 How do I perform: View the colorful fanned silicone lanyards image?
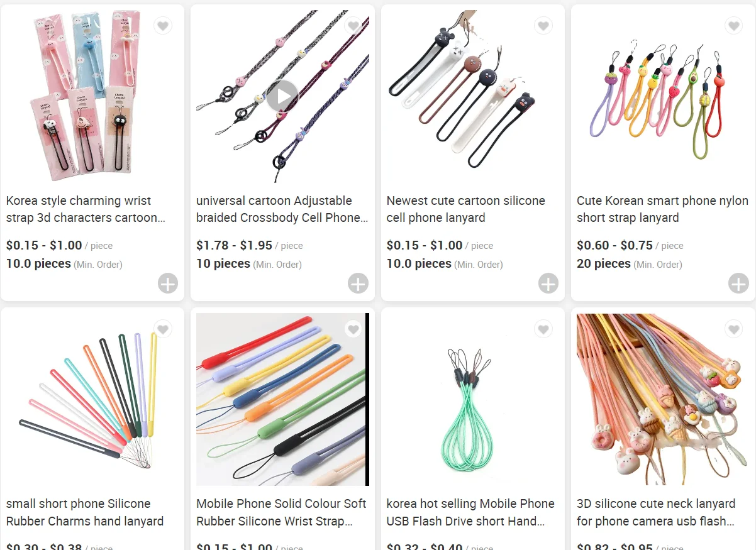click(92, 400)
